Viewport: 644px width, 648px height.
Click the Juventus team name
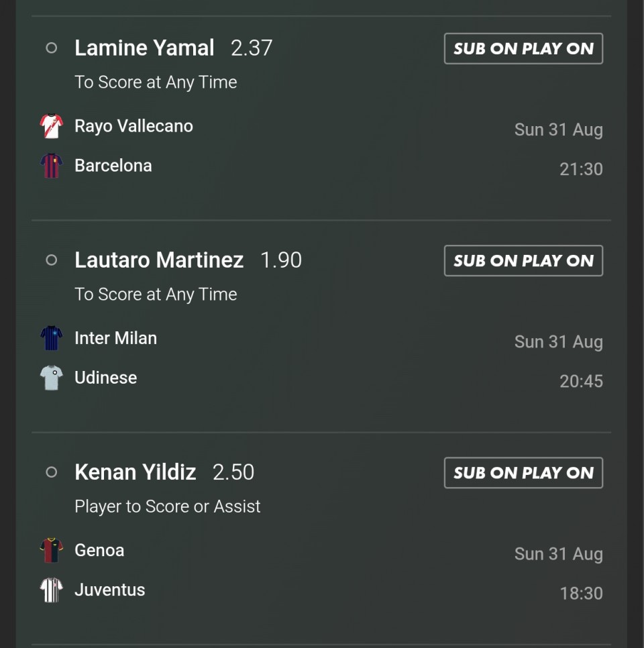click(x=109, y=590)
